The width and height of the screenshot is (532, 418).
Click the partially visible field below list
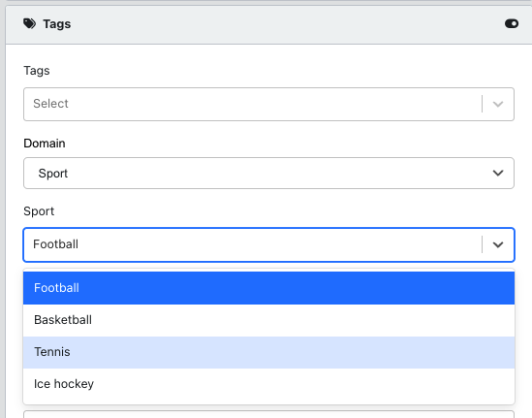[x=268, y=414]
